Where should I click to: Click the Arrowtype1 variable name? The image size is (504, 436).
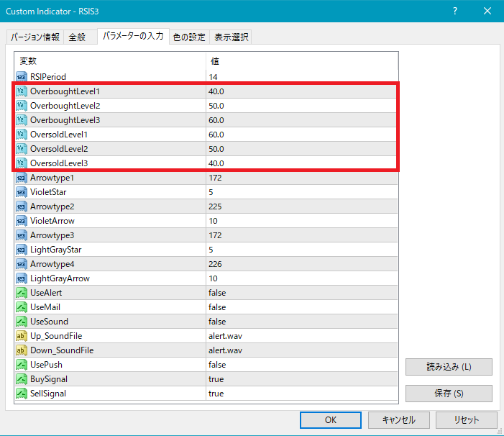tap(52, 178)
